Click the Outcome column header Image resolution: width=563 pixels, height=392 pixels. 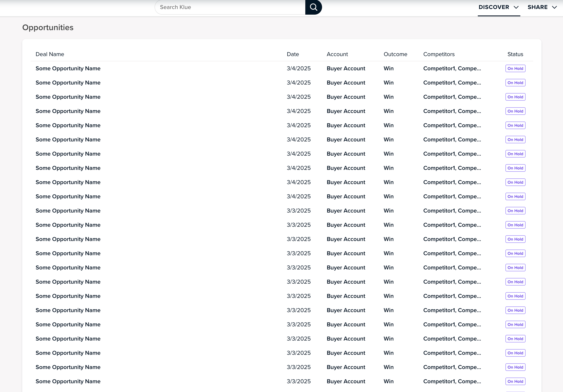point(395,54)
